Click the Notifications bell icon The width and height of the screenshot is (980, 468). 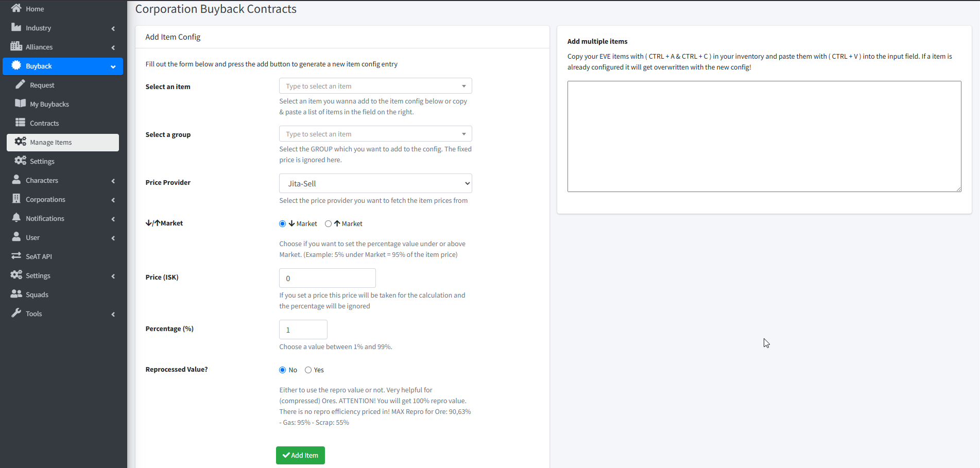16,218
